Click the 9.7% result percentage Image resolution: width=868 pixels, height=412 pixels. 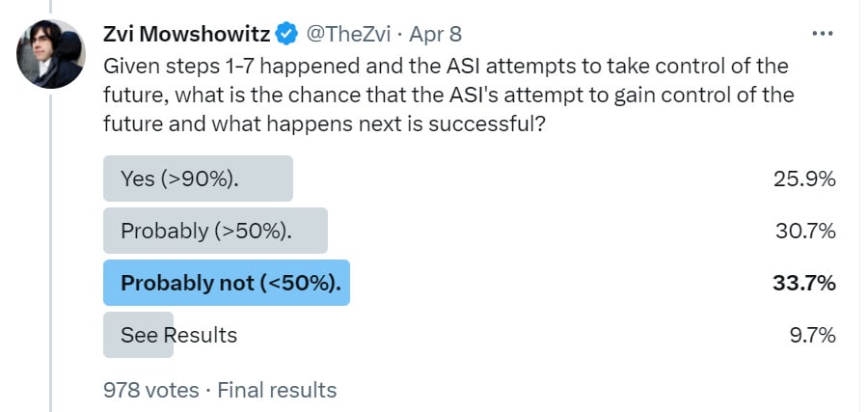[812, 335]
